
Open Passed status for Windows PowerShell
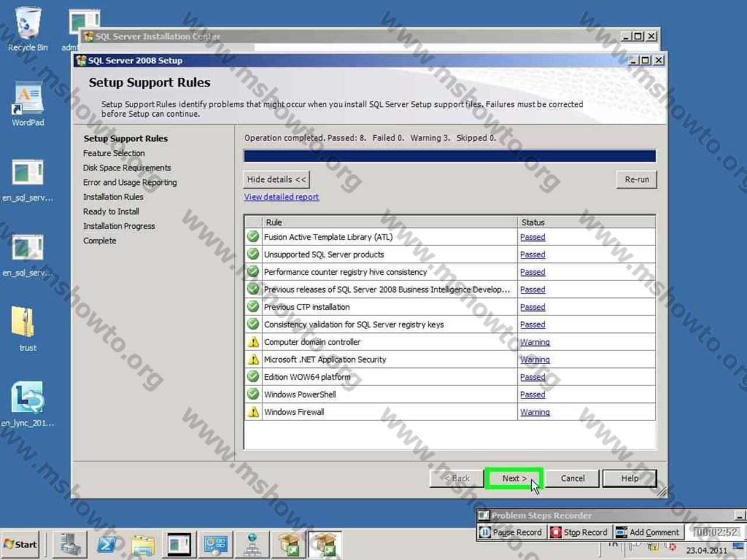point(532,395)
